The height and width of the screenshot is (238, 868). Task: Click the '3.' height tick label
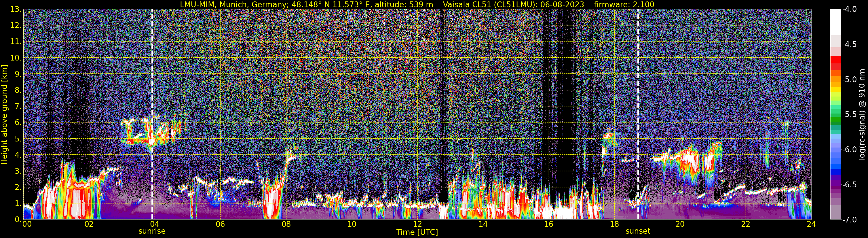pos(18,171)
